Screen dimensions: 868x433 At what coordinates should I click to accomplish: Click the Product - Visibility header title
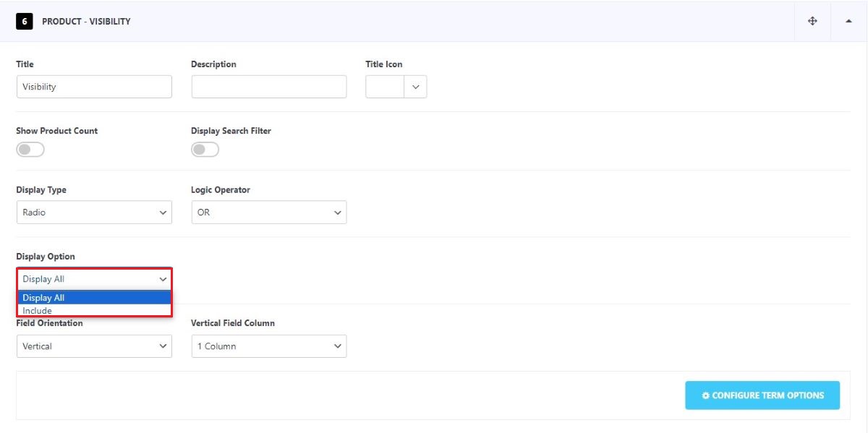tap(86, 22)
